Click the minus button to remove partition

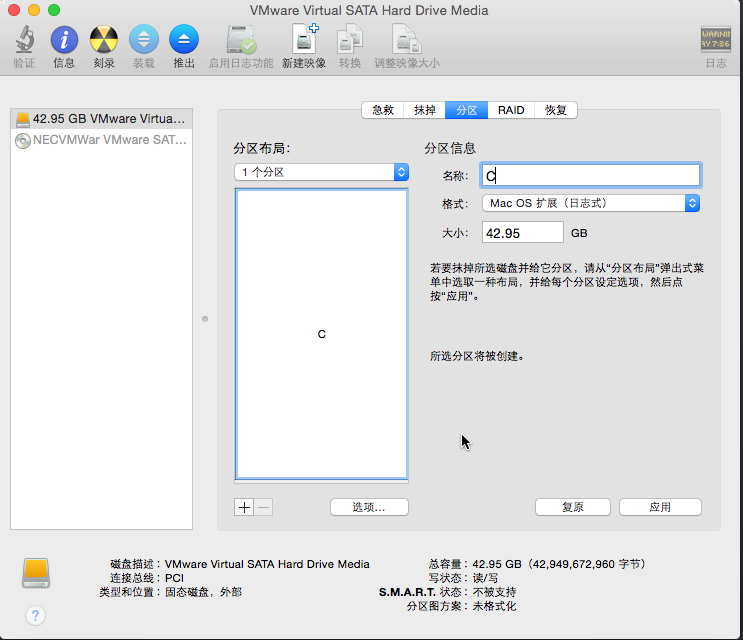pyautogui.click(x=263, y=507)
